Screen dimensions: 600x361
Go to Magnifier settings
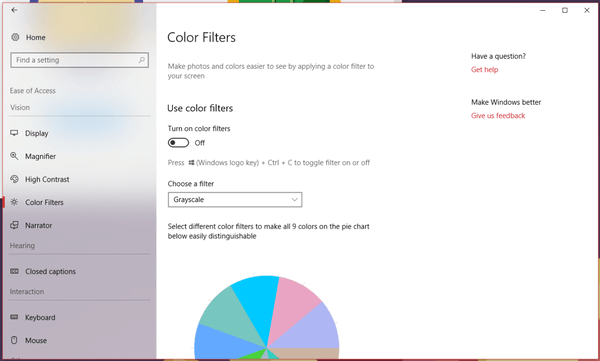pos(41,156)
